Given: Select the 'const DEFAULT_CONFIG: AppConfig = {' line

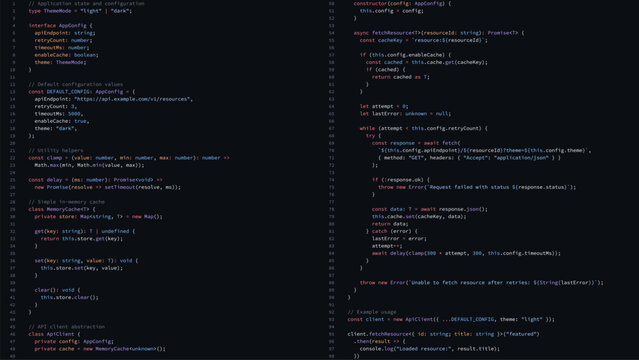Looking at the screenshot, I should pos(82,92).
